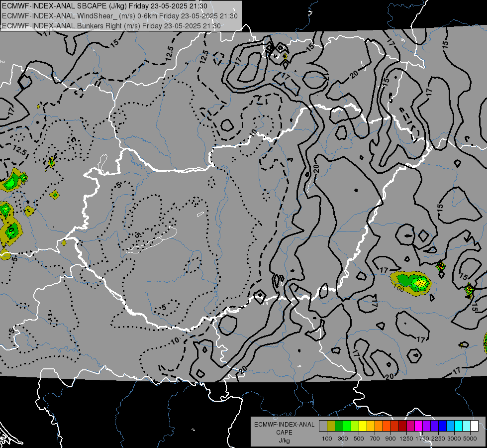Select the amber swatch left of 700 tick

(x=371, y=426)
